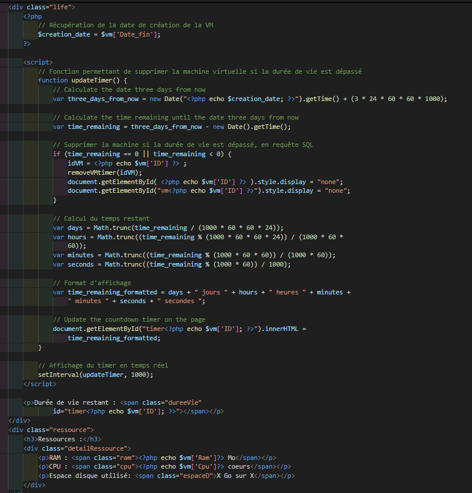Click comment 'Calculate the time remaining until the date'
Viewport: 472px width, 493px height.
176,118
